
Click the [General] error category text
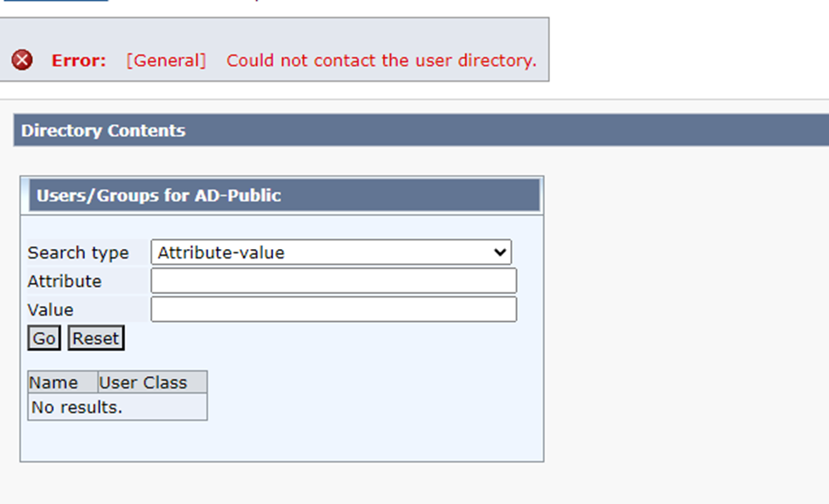(166, 60)
